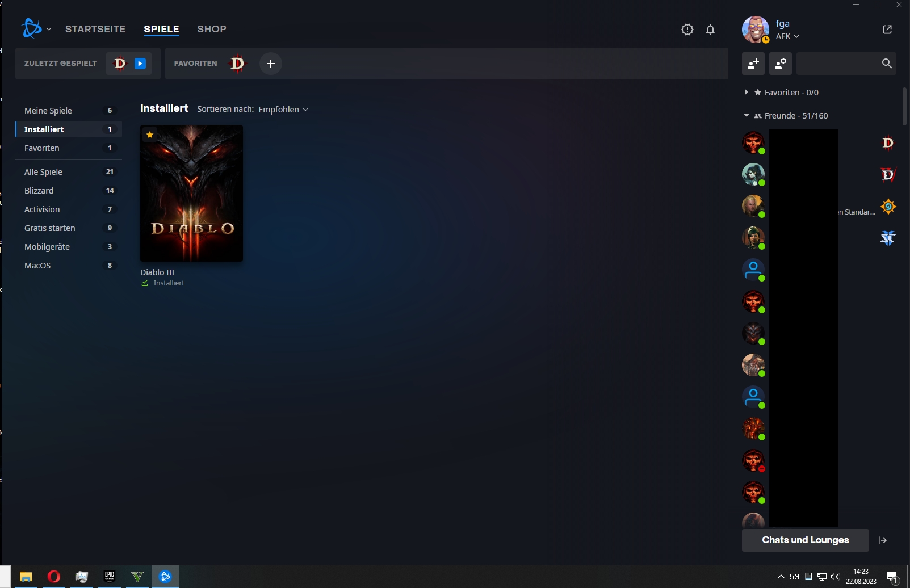This screenshot has height=588, width=910.
Task: Show Mobilgeräte games
Action: (x=69, y=247)
